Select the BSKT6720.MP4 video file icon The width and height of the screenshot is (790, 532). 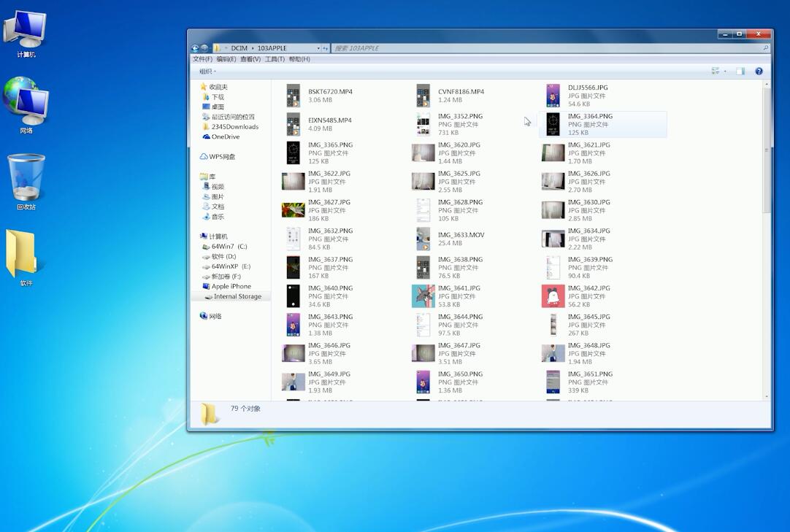tap(294, 96)
